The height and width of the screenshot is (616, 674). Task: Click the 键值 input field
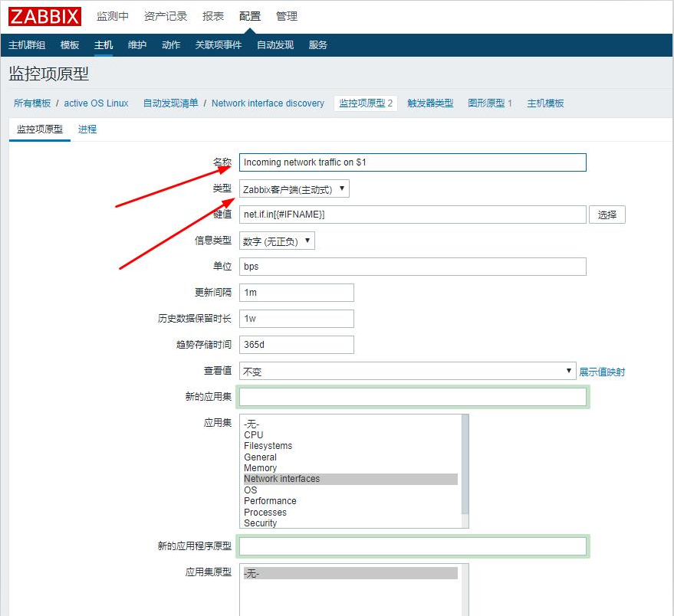tap(413, 215)
